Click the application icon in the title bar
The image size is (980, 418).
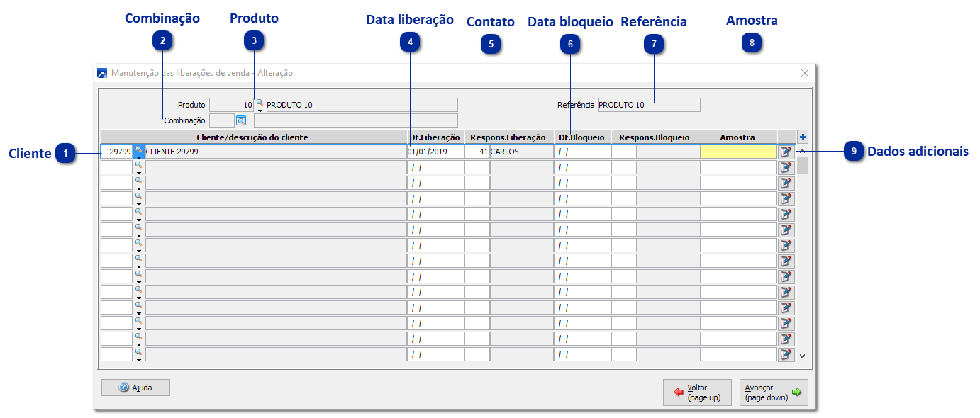[x=102, y=73]
